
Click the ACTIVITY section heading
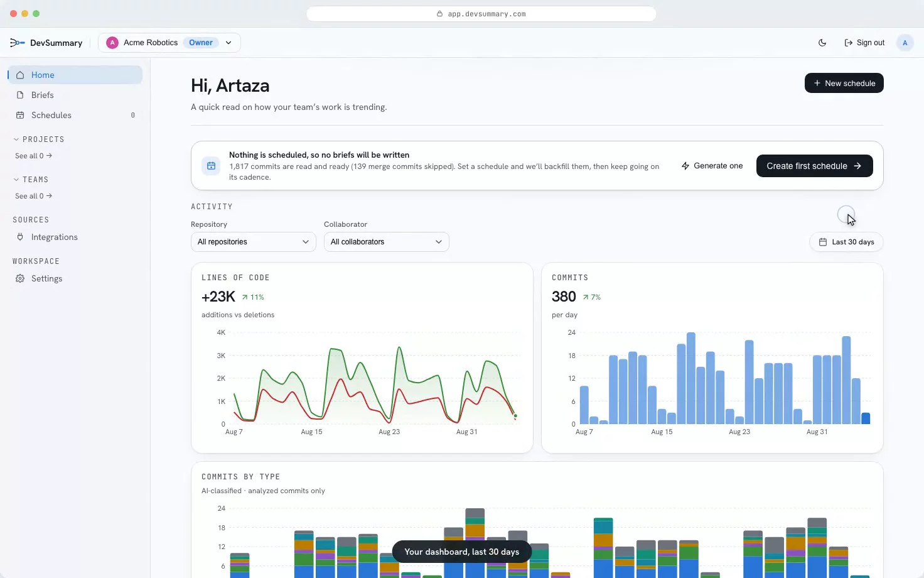tap(212, 207)
